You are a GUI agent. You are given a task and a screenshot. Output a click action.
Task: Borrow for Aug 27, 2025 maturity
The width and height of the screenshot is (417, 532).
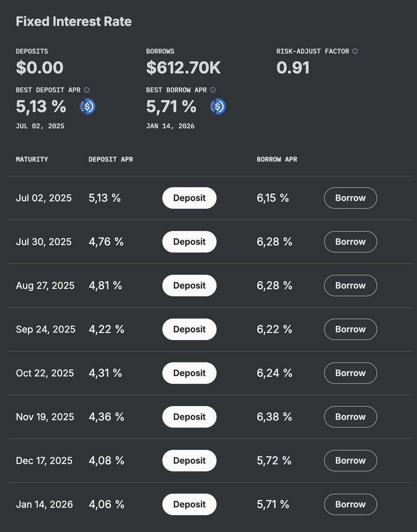click(350, 286)
